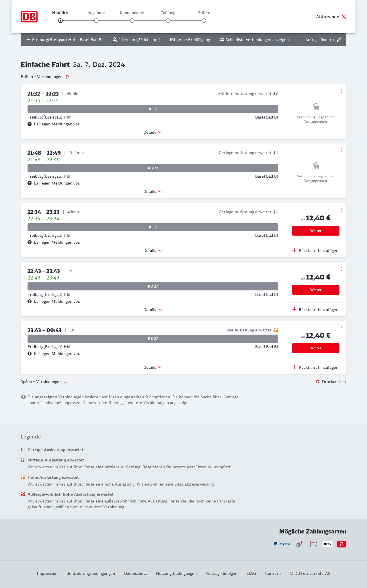Click the Apple Pay payment icon

point(327,544)
